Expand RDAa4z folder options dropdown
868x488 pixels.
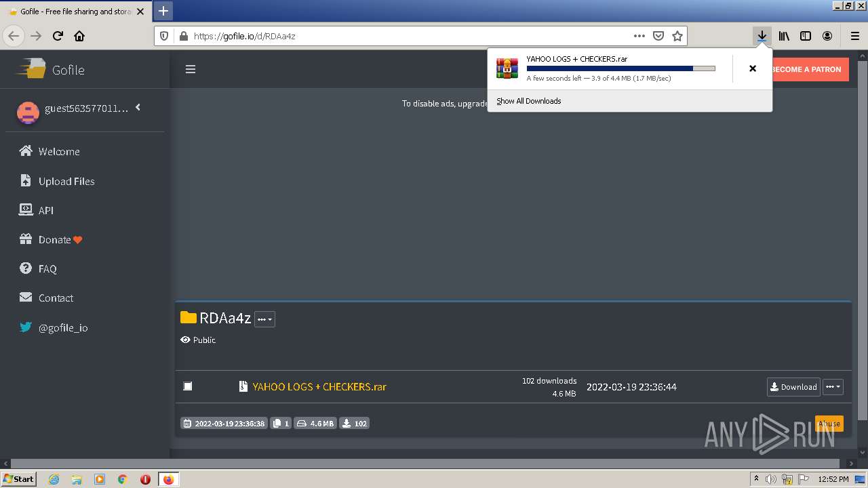click(x=264, y=319)
